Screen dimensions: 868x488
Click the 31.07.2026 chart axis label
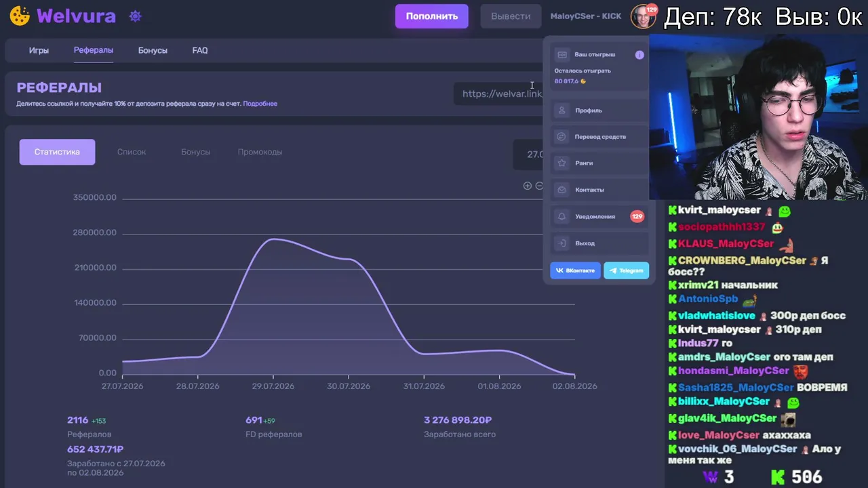click(423, 386)
